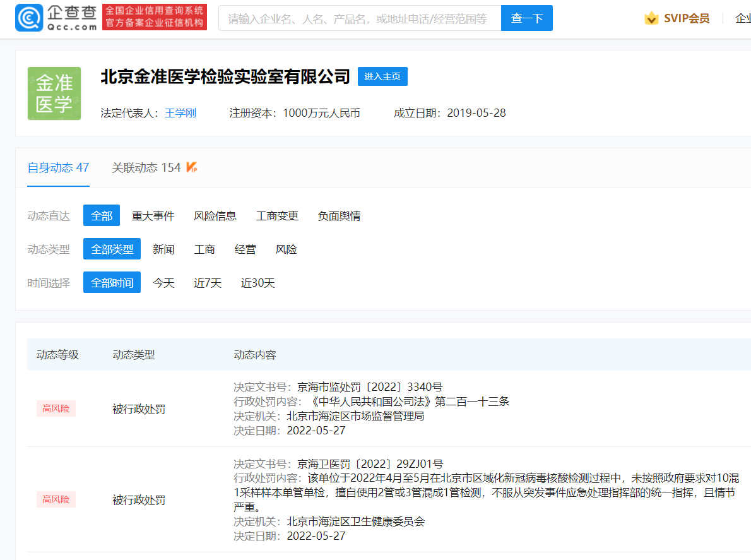The height and width of the screenshot is (560, 751).
Task: Click 北京市海淀区卫生健康委员会 authority text
Action: pyautogui.click(x=355, y=521)
